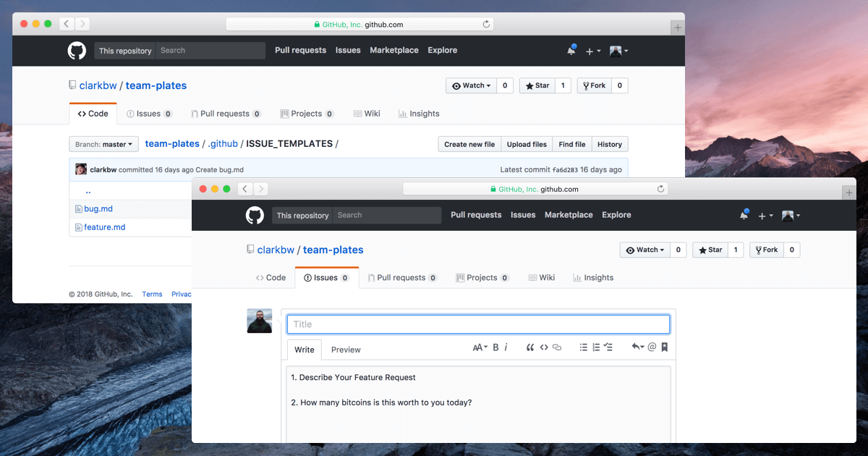Insert a quote using the editor toolbar

[530, 347]
